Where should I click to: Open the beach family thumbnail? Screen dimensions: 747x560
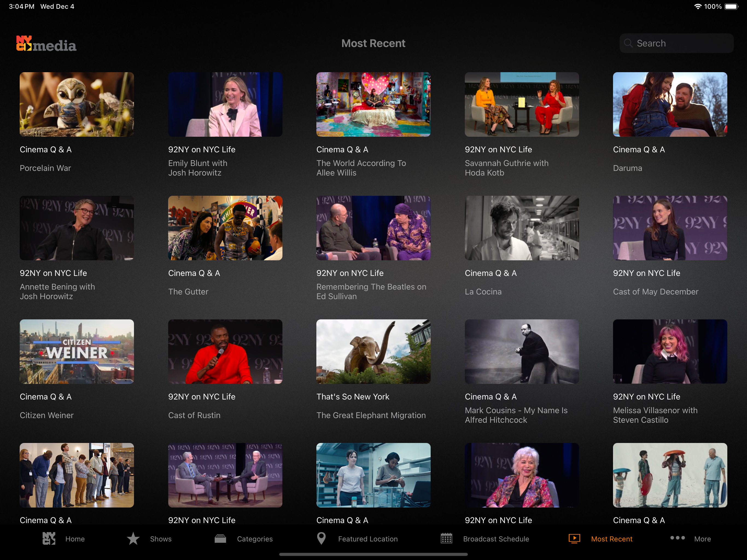coord(670,475)
